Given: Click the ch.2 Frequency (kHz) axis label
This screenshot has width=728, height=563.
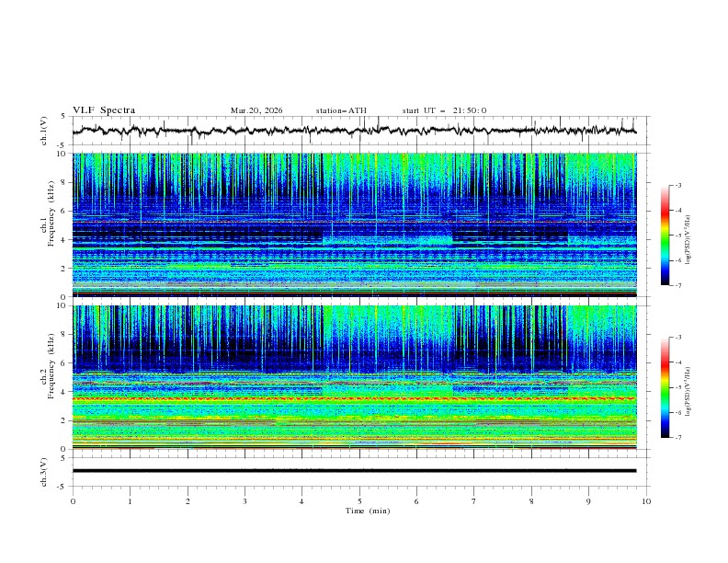Looking at the screenshot, I should coord(48,366).
